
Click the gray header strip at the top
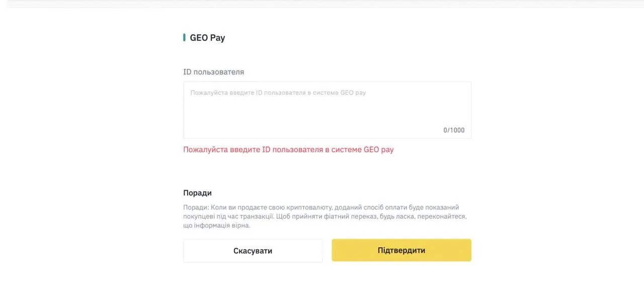tap(322, 4)
